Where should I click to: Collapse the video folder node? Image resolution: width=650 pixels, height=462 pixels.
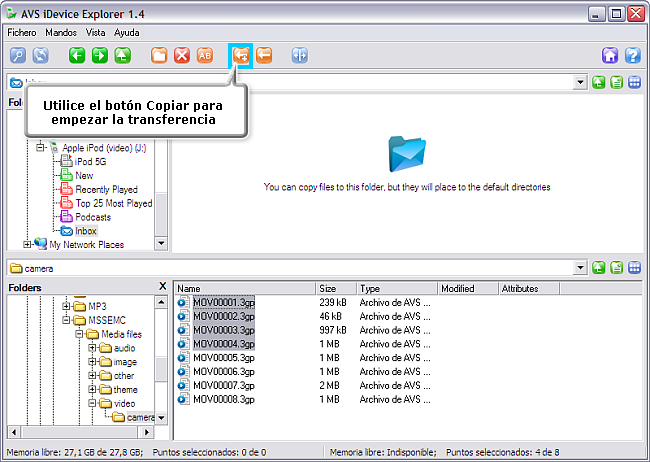92,403
